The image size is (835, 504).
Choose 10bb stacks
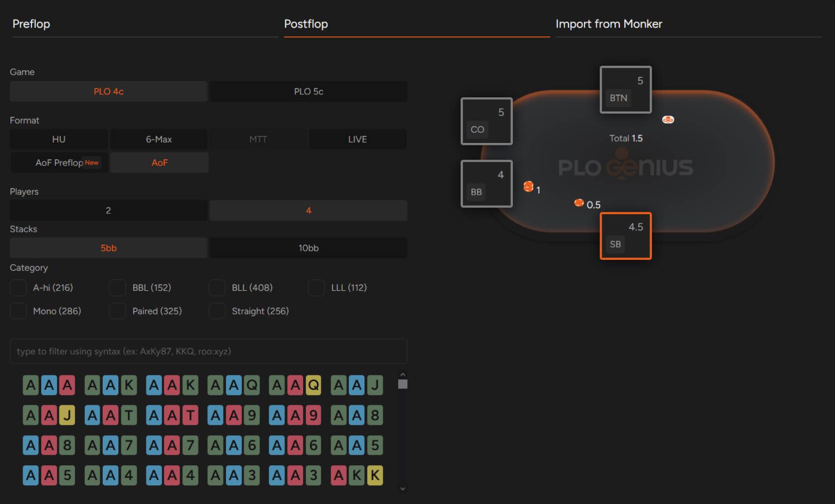pos(308,248)
